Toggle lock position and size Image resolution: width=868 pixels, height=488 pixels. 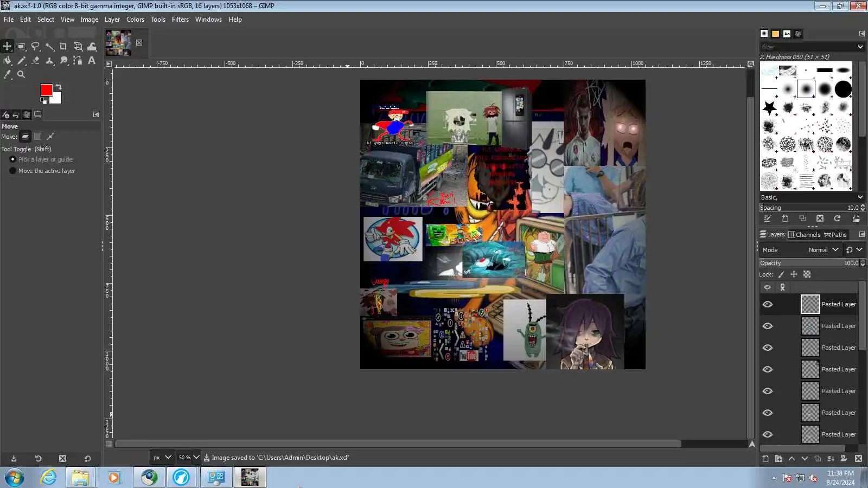[x=794, y=274]
